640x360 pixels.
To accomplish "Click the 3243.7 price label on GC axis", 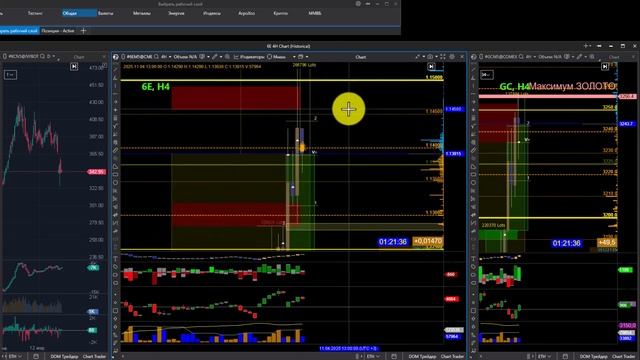I will click(x=627, y=124).
